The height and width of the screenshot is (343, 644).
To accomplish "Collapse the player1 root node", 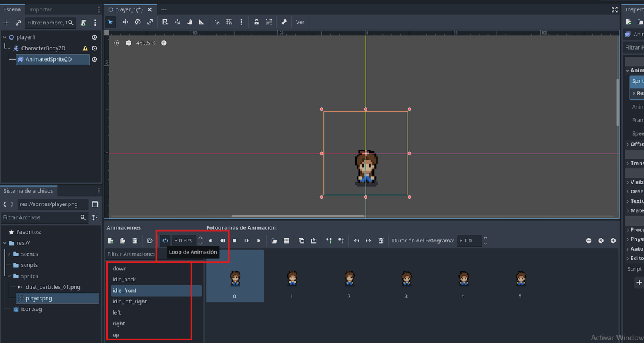I will (x=4, y=38).
